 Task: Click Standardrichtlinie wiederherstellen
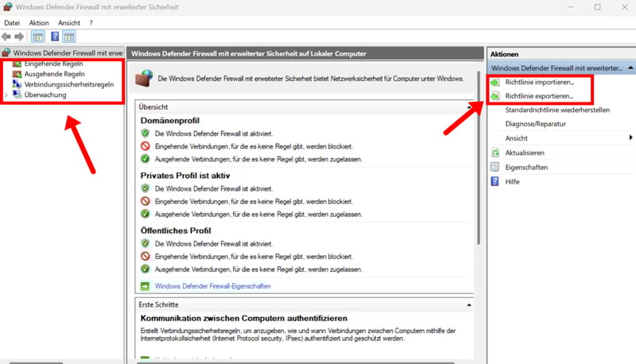tap(557, 110)
